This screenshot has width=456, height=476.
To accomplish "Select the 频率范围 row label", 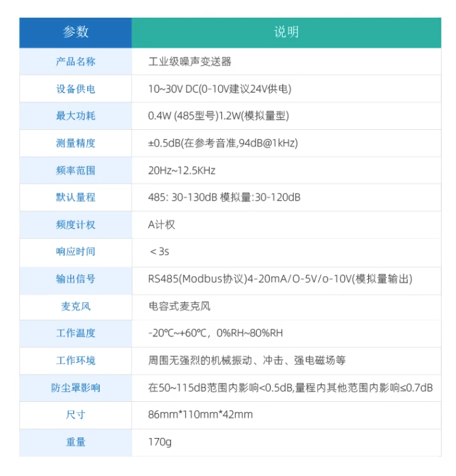I will (x=75, y=170).
